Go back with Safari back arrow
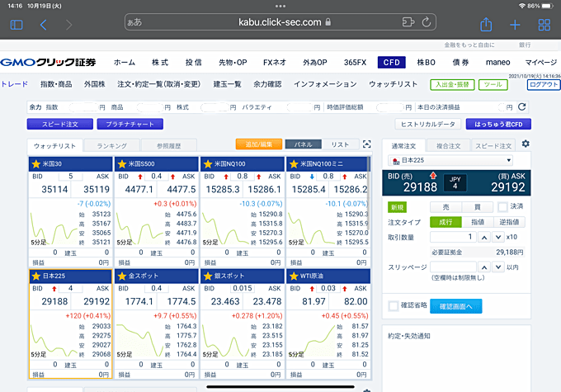Viewport: 561px width, 392px height. click(x=43, y=25)
